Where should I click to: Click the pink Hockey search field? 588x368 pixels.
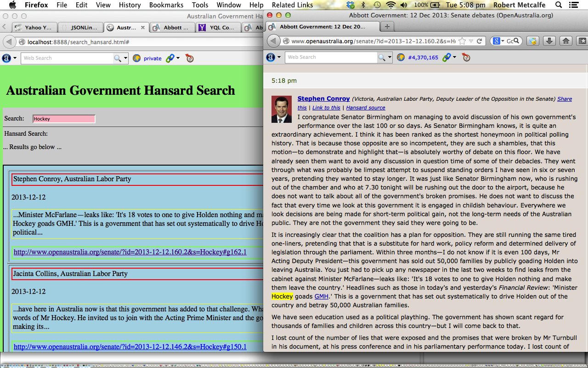(x=64, y=119)
